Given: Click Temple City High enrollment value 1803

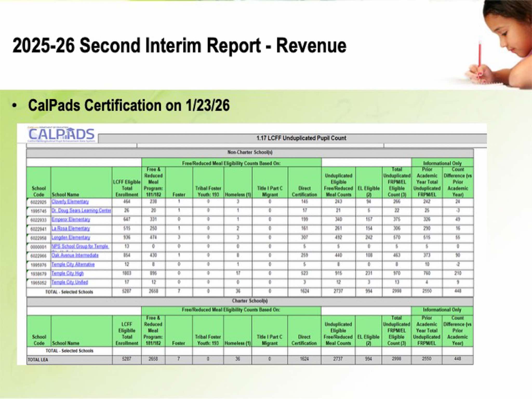Looking at the screenshot, I should [127, 274].
